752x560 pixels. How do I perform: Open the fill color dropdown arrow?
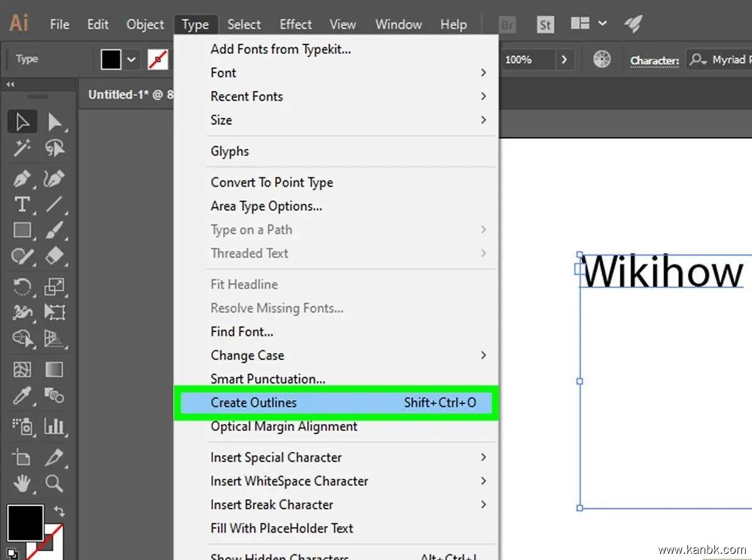[131, 60]
